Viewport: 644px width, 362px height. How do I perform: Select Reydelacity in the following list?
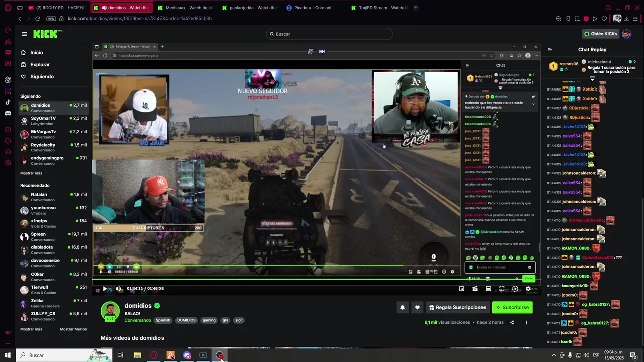(53, 147)
